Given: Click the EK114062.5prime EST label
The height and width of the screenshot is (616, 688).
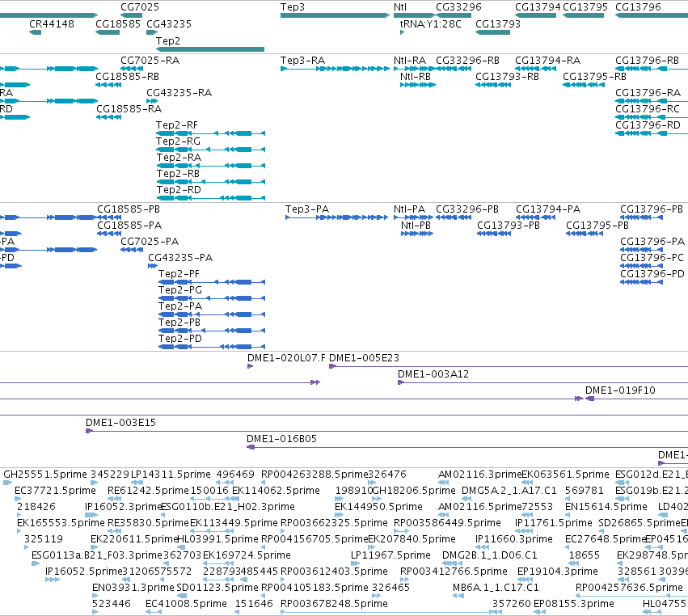Looking at the screenshot, I should click(x=276, y=491).
